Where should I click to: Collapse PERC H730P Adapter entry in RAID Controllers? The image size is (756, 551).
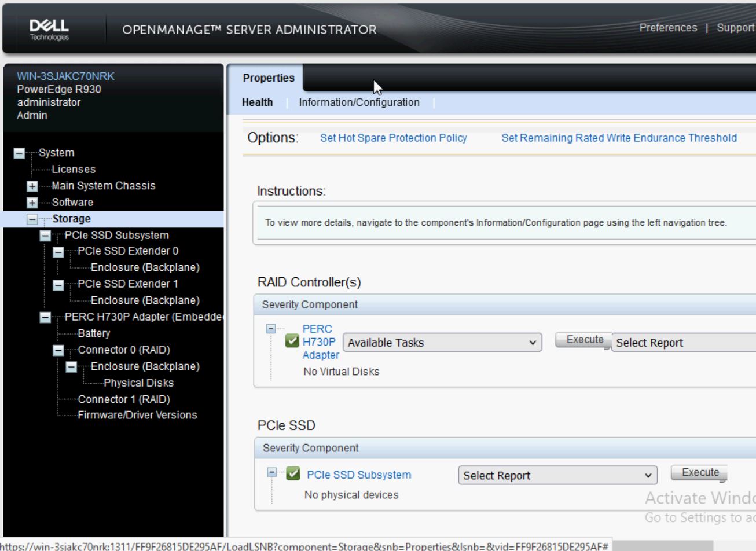[270, 328]
